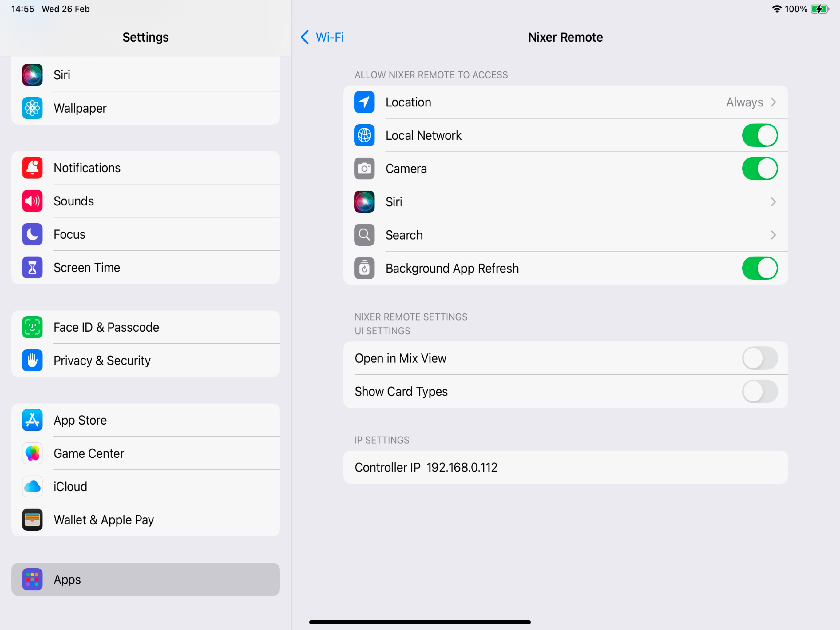Open Sounds settings
This screenshot has width=840, height=630.
145,201
